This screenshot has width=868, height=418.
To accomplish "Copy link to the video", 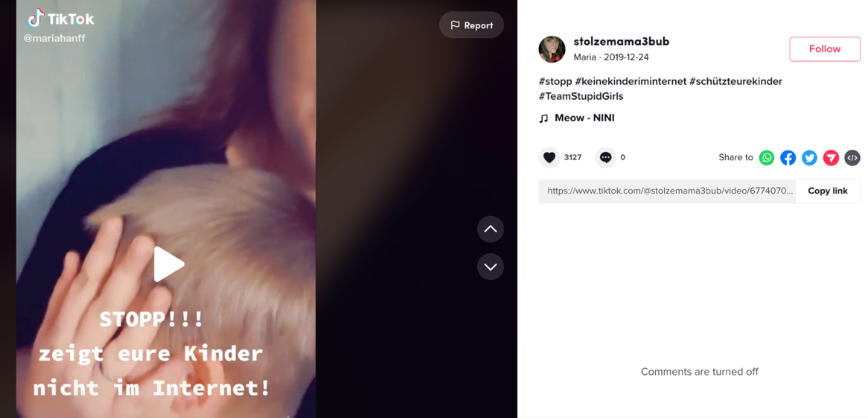I will (828, 191).
